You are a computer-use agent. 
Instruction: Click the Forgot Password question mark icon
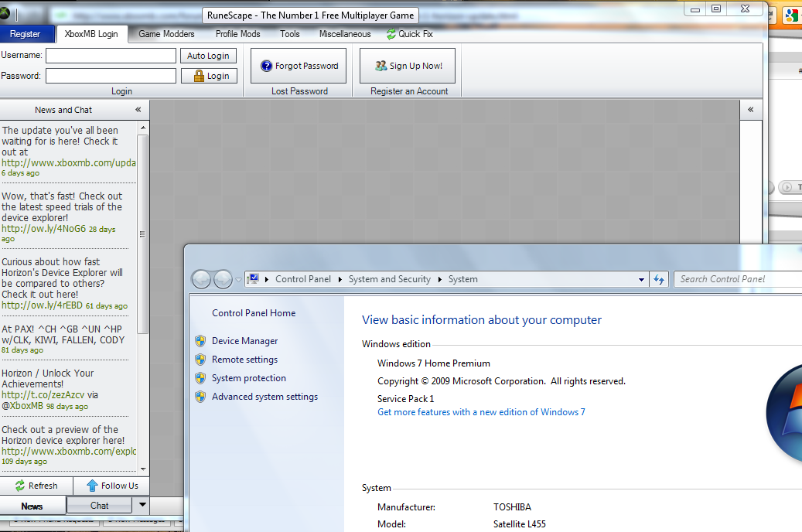(267, 66)
